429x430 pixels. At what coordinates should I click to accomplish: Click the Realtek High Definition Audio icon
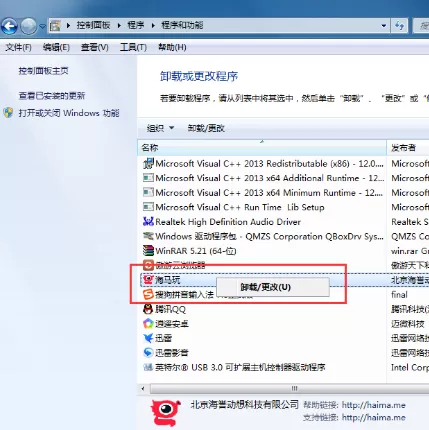(x=148, y=222)
